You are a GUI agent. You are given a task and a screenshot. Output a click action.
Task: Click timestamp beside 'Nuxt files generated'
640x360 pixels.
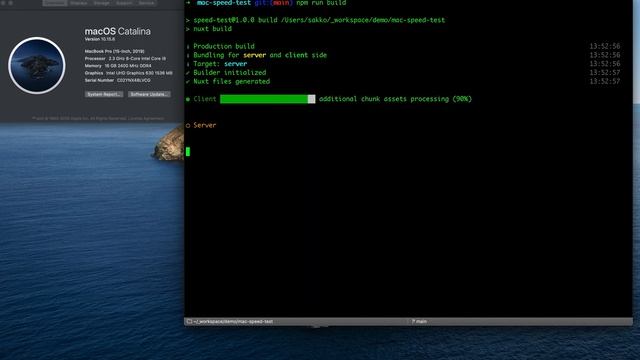(604, 82)
